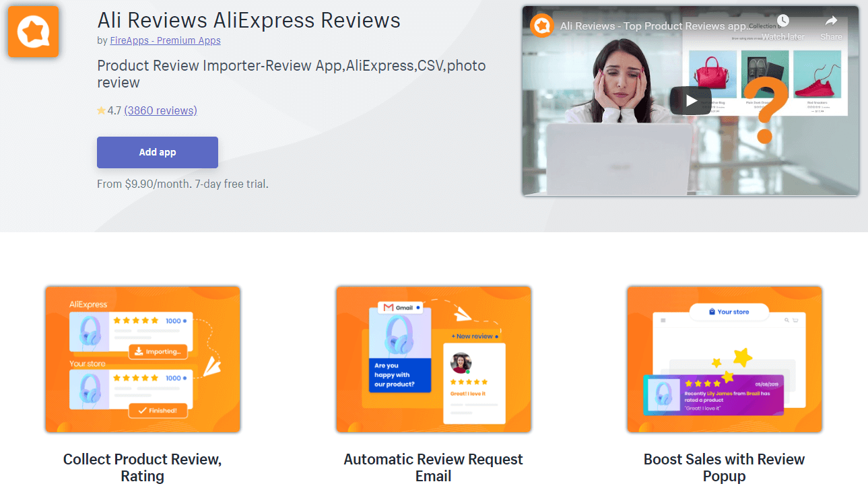Play the Ali Reviews video

(x=690, y=101)
